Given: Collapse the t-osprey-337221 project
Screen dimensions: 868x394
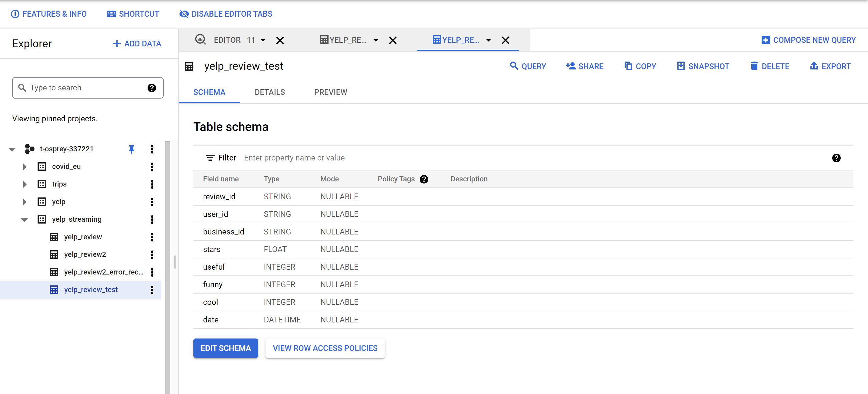Looking at the screenshot, I should coord(12,149).
